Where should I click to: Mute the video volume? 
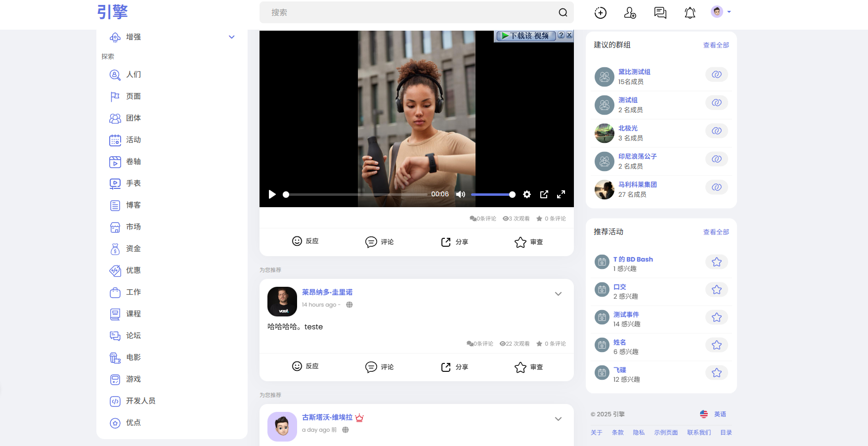tap(460, 194)
